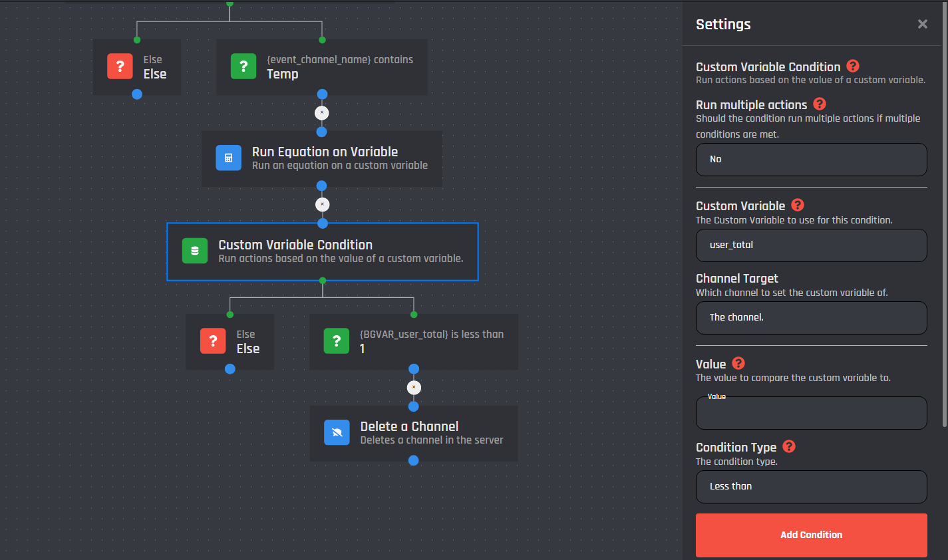Click the green question icon on Temp condition
948x560 pixels.
click(243, 67)
